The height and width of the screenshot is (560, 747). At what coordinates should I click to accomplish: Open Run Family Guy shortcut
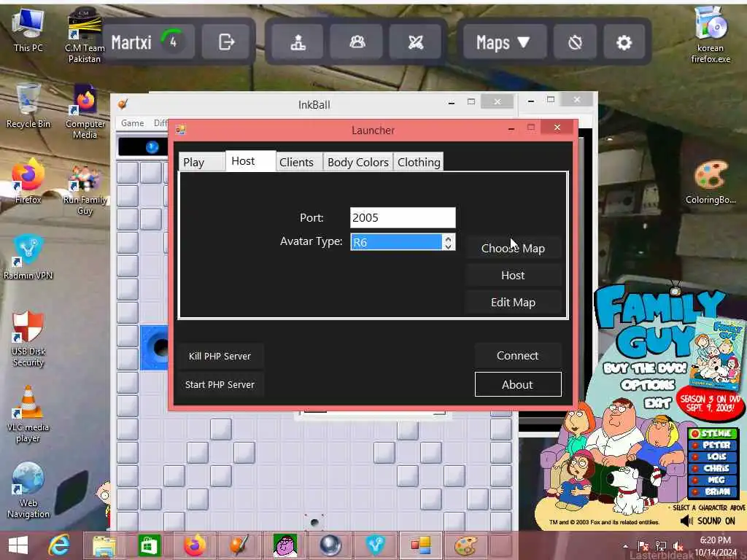[x=85, y=190]
